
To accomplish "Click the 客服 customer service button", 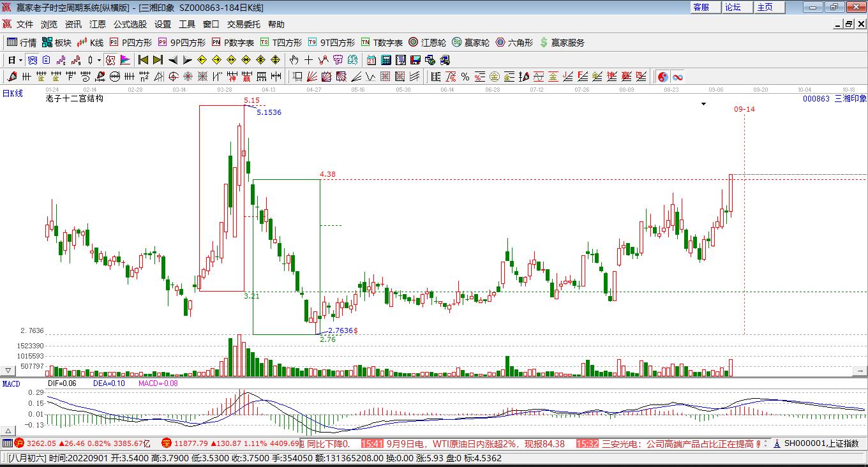I will tap(705, 7).
